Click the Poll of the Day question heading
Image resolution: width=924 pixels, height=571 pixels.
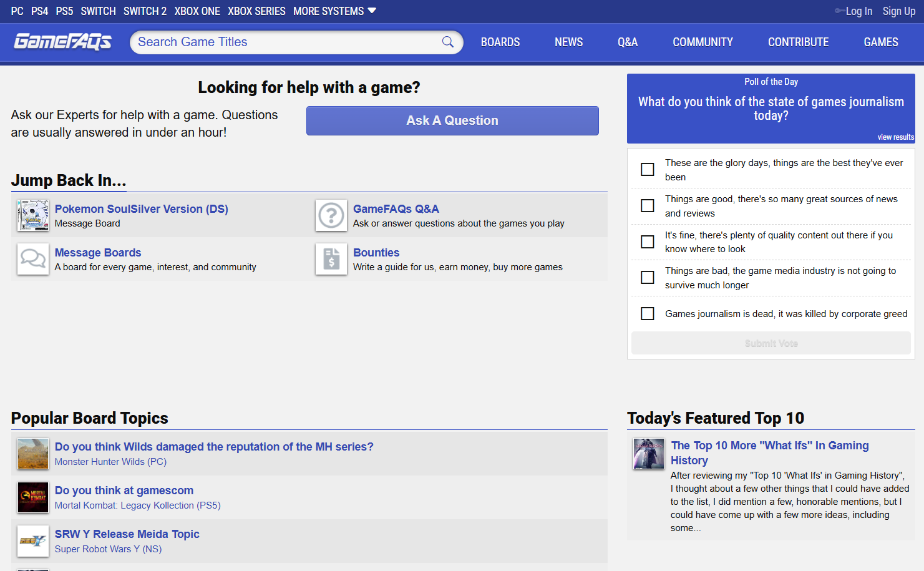pyautogui.click(x=771, y=109)
